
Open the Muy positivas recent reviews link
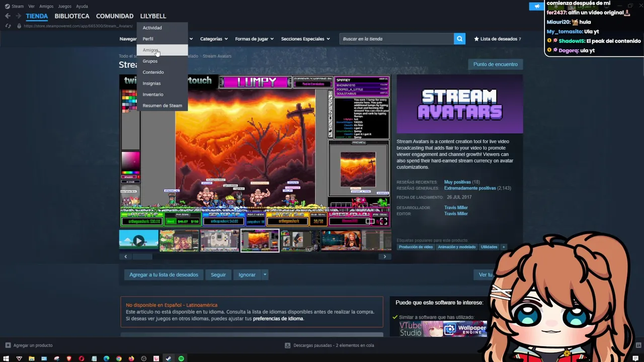(x=457, y=182)
